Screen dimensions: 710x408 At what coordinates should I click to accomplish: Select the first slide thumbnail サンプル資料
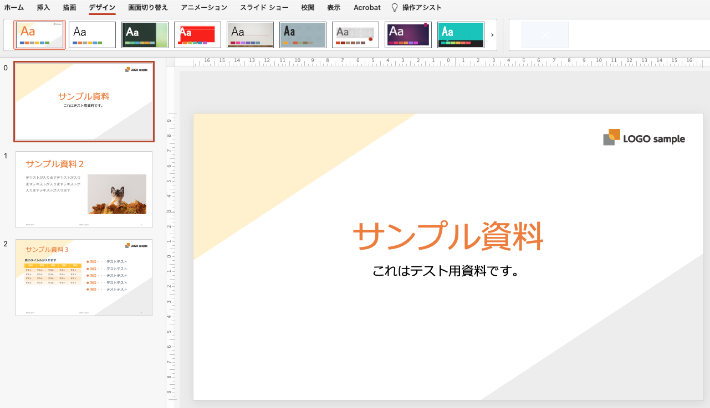[x=84, y=101]
